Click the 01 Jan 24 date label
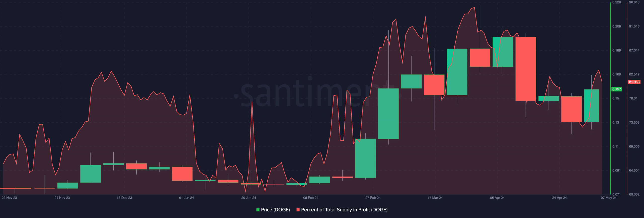This screenshot has width=644, height=218. pyautogui.click(x=186, y=198)
